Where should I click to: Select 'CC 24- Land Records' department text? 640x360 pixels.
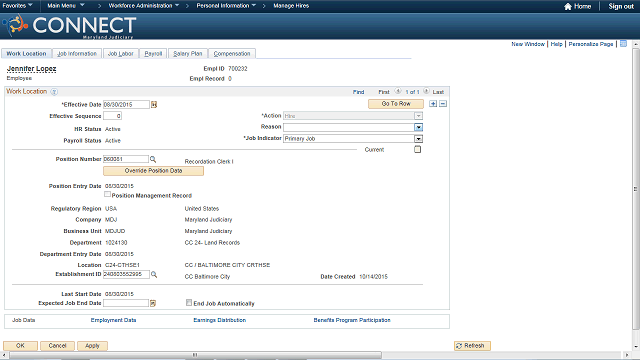tap(212, 243)
